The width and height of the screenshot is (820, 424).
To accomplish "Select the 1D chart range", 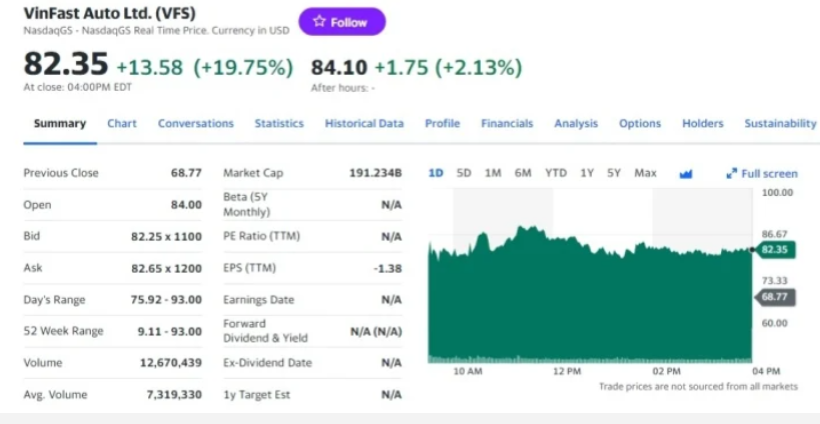I will [x=436, y=173].
